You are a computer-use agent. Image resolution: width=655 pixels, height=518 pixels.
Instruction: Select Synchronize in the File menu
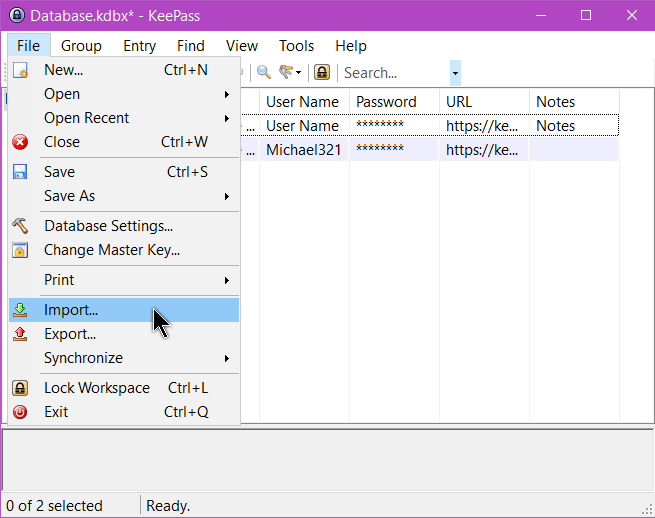pyautogui.click(x=124, y=358)
